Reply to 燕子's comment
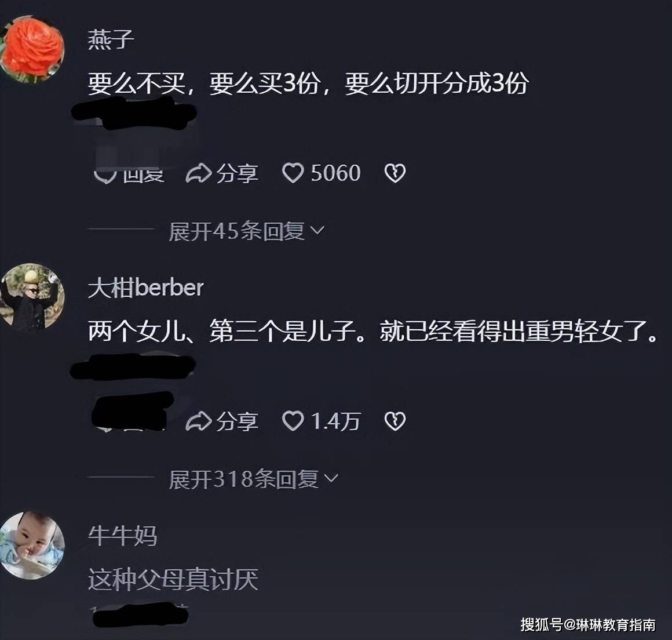This screenshot has height=640, width=672. point(129,174)
